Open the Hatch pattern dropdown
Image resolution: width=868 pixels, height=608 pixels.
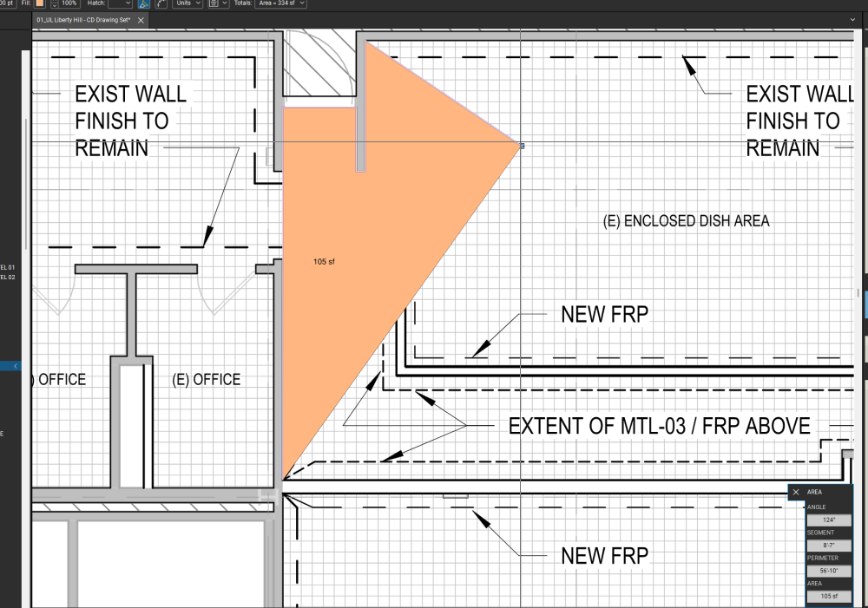pos(119,4)
